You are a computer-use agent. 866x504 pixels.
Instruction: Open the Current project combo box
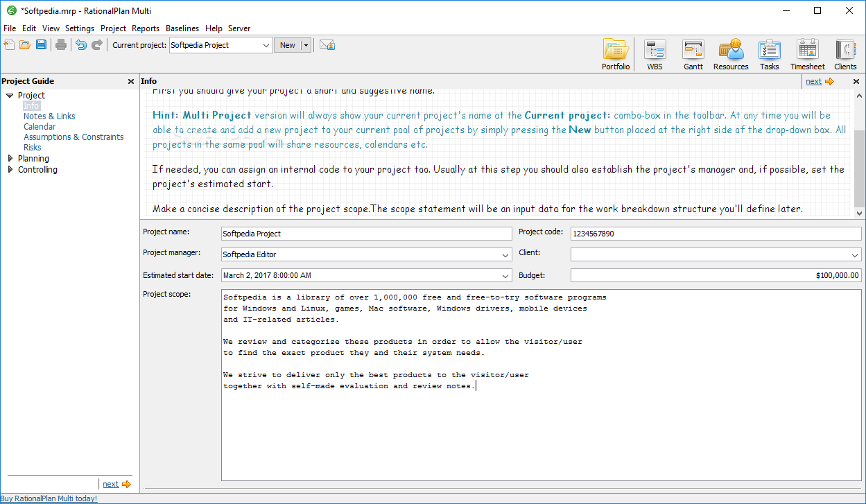click(221, 45)
